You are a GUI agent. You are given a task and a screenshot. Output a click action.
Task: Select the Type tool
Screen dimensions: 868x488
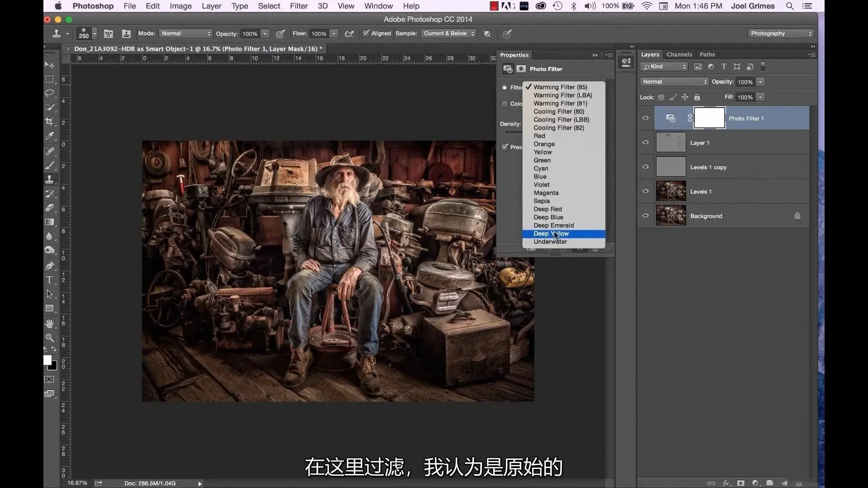coord(49,280)
